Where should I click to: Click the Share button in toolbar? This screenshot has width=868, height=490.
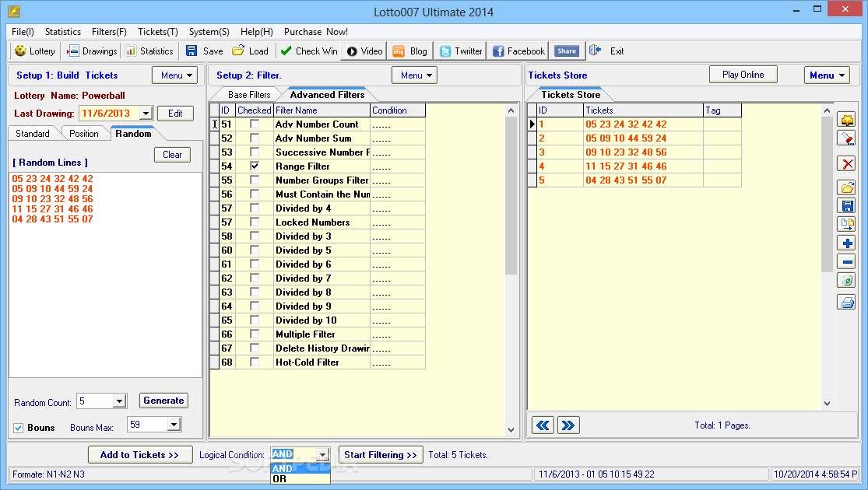567,51
